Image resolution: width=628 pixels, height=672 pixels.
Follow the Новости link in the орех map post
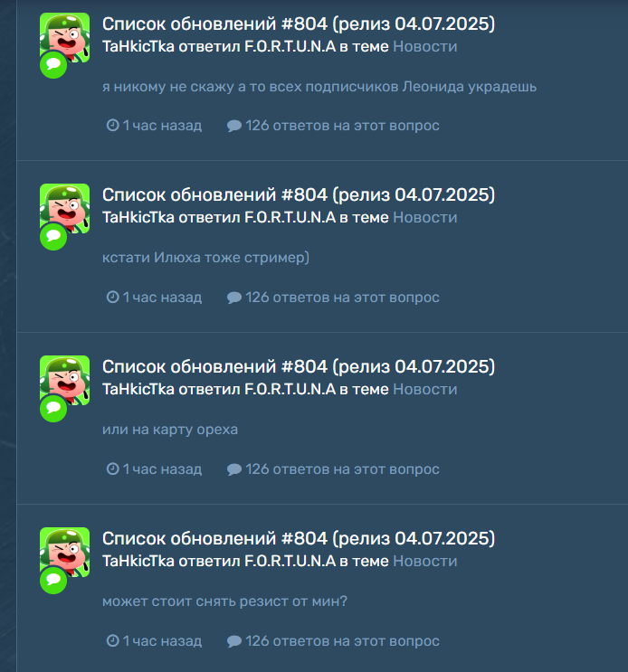point(424,389)
